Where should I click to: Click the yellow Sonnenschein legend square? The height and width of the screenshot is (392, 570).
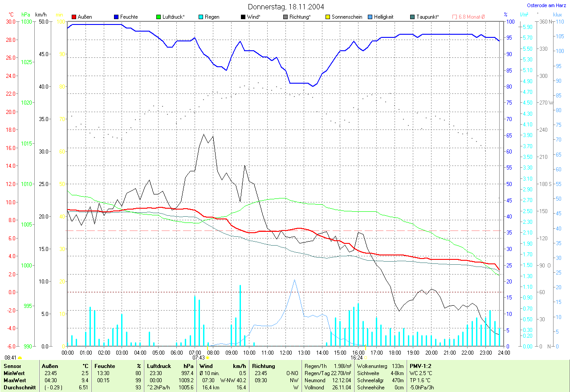pyautogui.click(x=328, y=17)
